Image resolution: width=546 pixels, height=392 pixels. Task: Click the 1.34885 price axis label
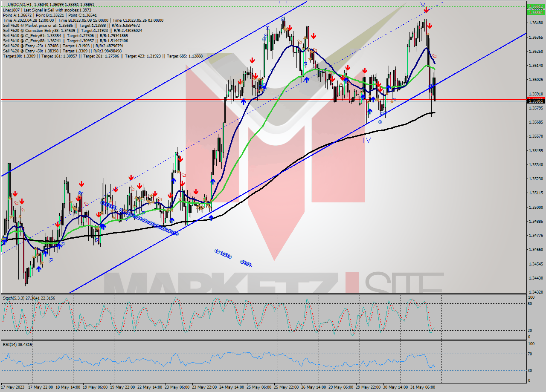tap(536, 221)
